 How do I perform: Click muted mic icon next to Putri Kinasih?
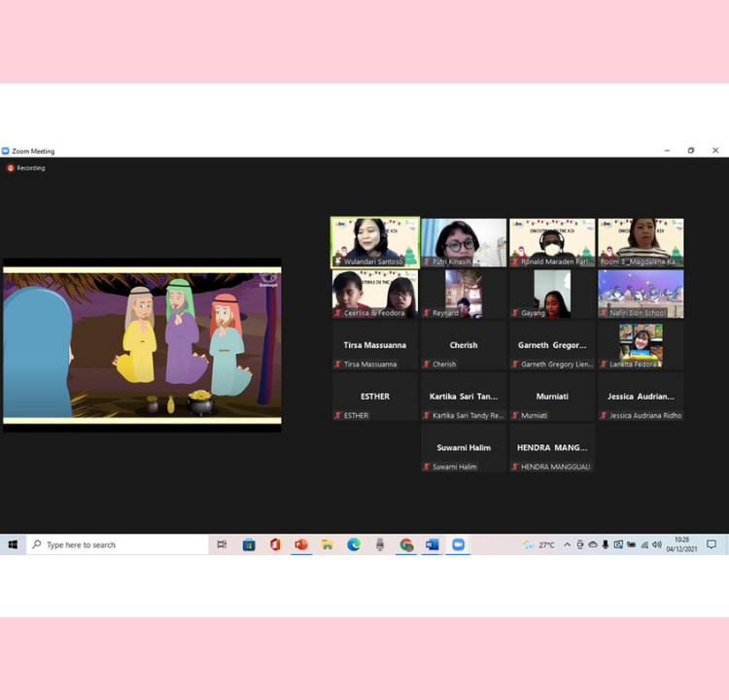427,262
